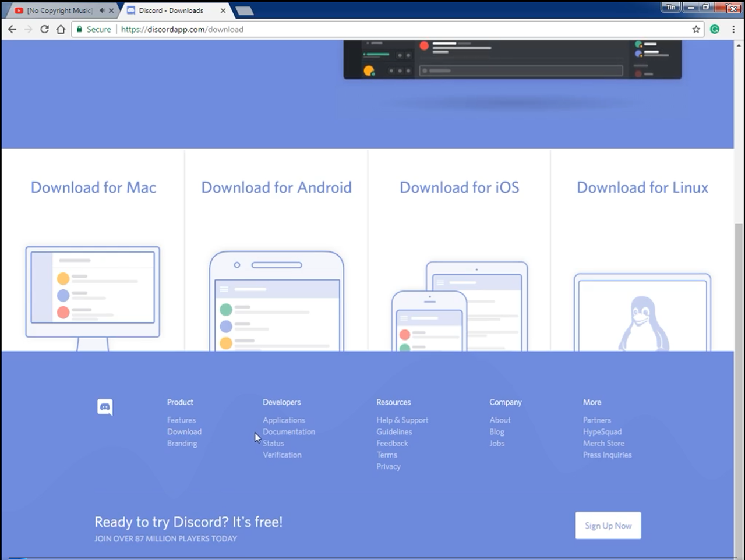745x560 pixels.
Task: Close the No Copyright Music tab
Action: [x=111, y=10]
